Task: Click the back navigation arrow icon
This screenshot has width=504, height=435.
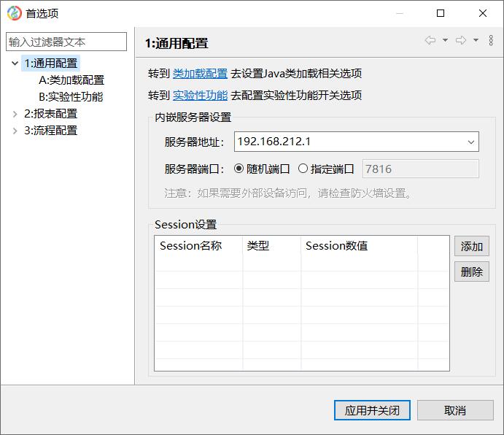Action: pos(430,40)
